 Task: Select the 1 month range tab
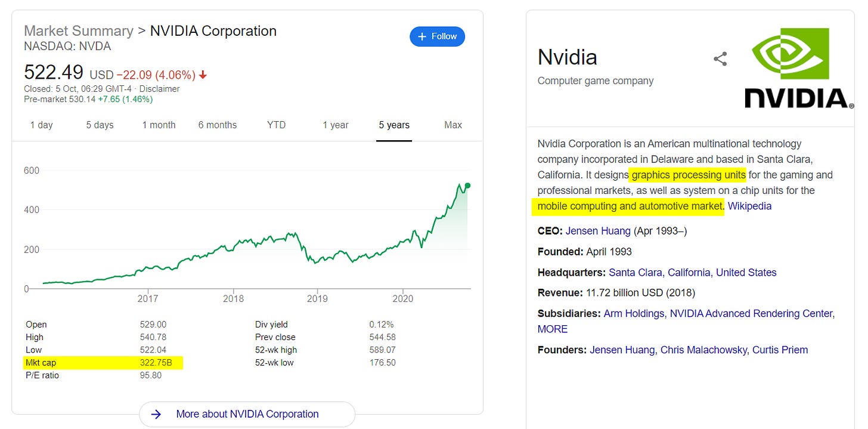(159, 125)
